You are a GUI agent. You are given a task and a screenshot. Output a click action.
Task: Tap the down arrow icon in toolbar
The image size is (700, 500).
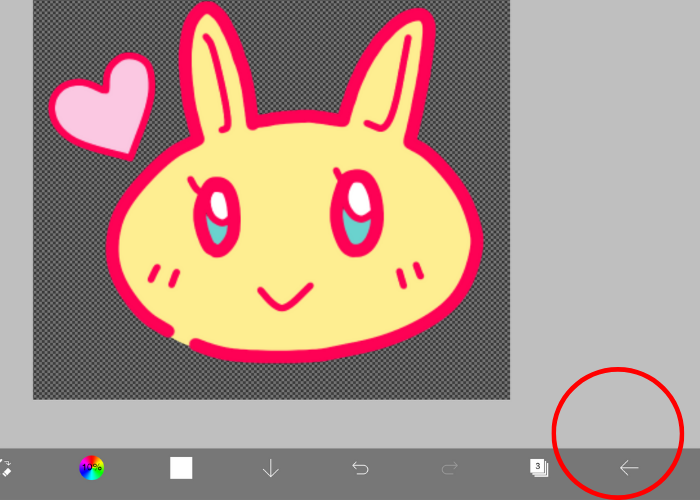click(x=271, y=468)
